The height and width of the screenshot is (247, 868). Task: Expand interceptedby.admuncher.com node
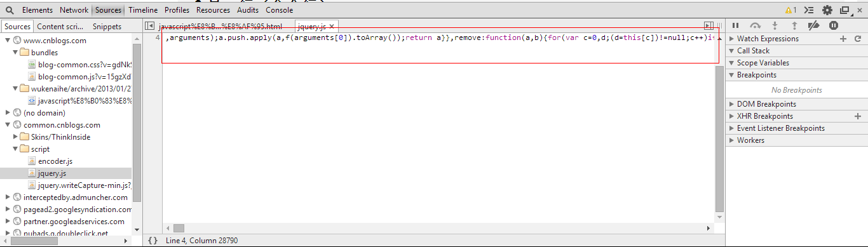coord(8,197)
